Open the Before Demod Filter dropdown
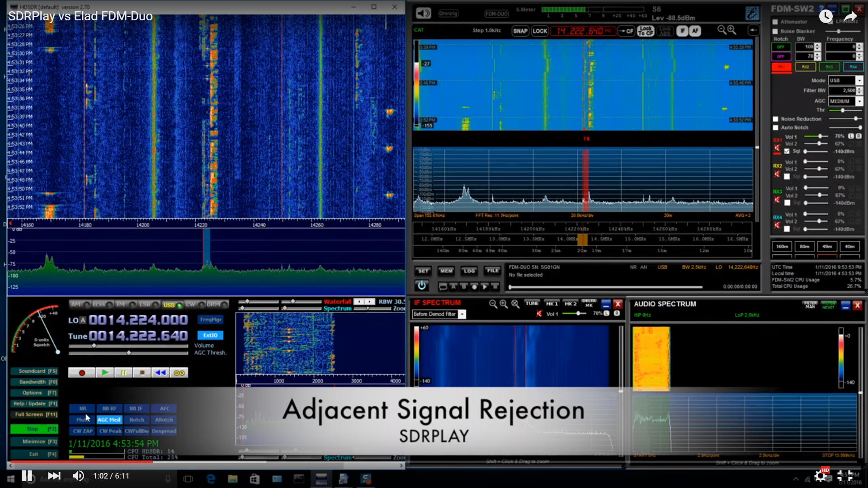The image size is (868, 488). (x=462, y=314)
